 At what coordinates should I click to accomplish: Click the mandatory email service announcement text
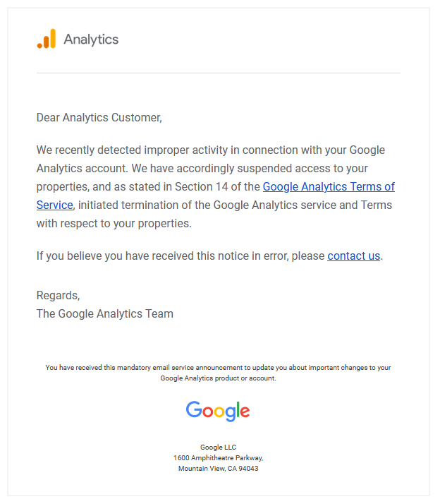(x=218, y=368)
